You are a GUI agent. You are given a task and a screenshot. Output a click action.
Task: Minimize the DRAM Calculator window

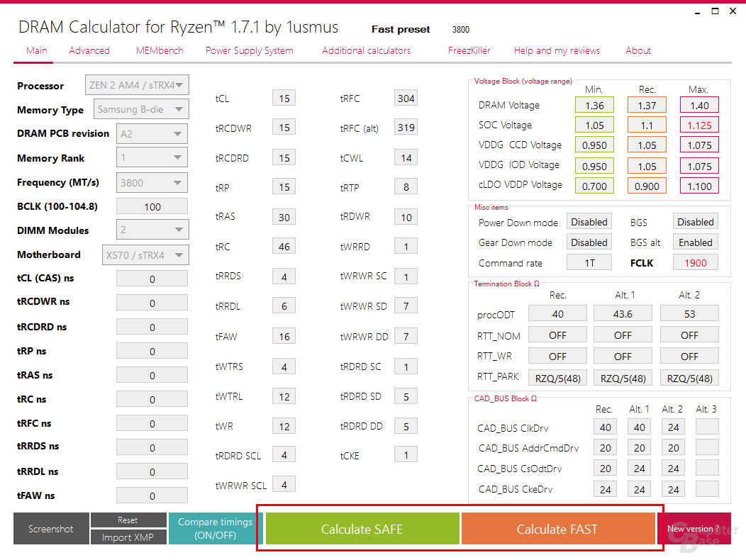click(698, 12)
